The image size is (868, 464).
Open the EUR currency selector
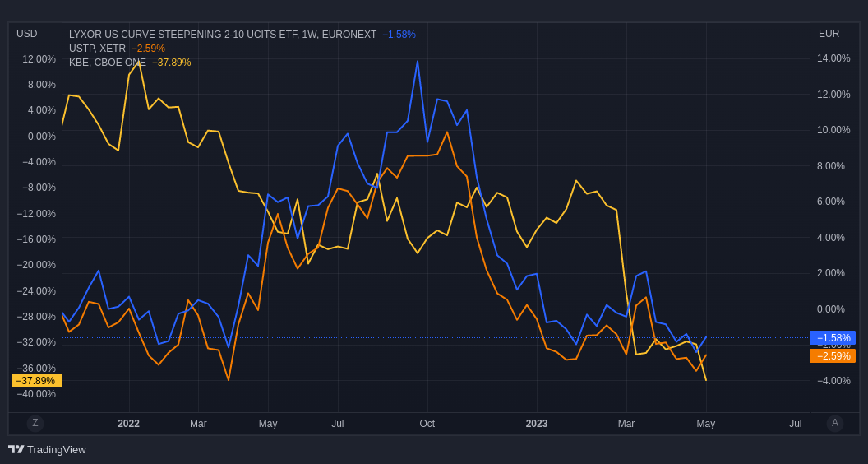(829, 34)
